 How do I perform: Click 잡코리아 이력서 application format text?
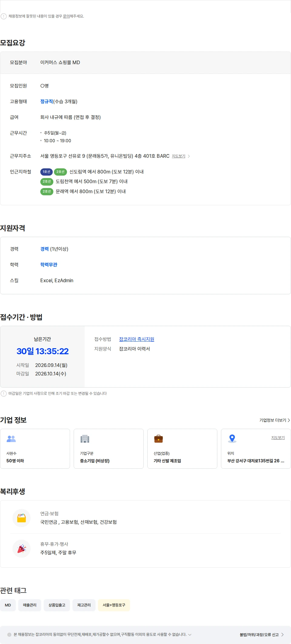point(135,349)
